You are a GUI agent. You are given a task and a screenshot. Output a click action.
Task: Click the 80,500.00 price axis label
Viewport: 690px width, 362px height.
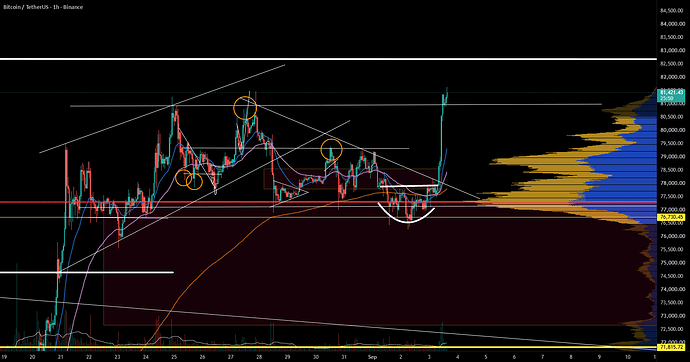coord(673,117)
